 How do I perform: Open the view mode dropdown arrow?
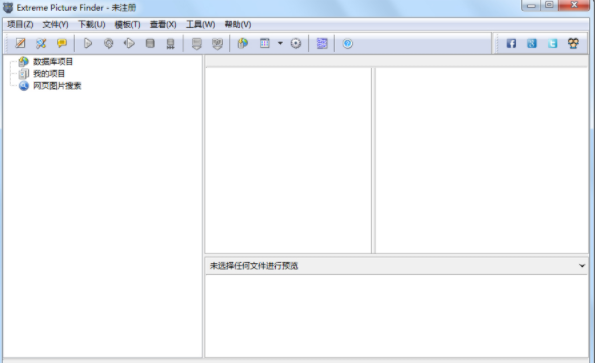point(280,43)
